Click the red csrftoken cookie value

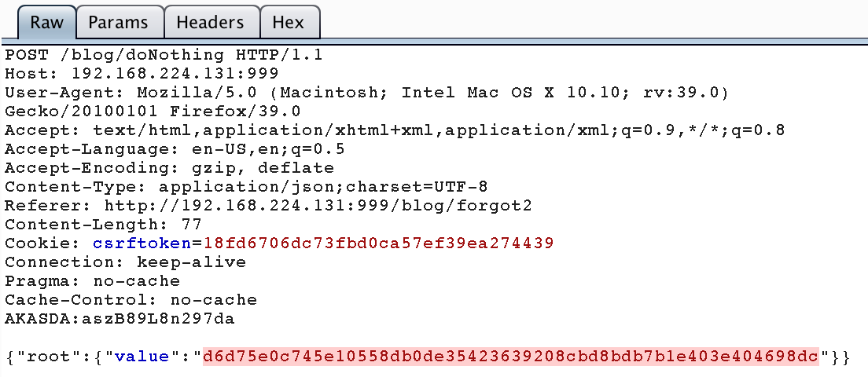point(378,243)
